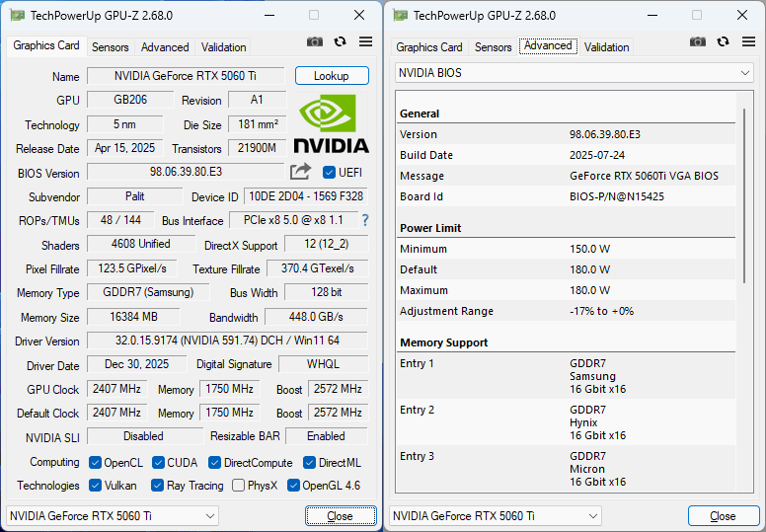Select Advanced tab in right window
This screenshot has height=532, width=766.
tap(548, 46)
